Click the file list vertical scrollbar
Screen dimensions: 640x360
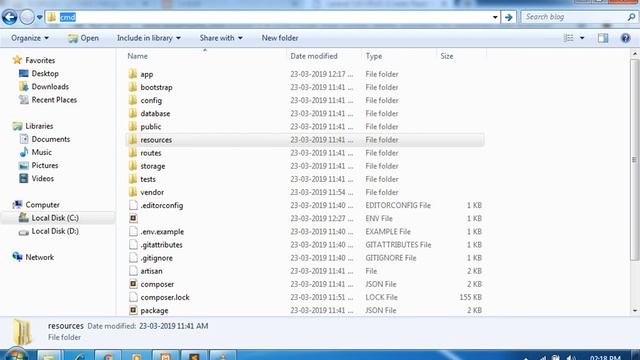[x=635, y=159]
